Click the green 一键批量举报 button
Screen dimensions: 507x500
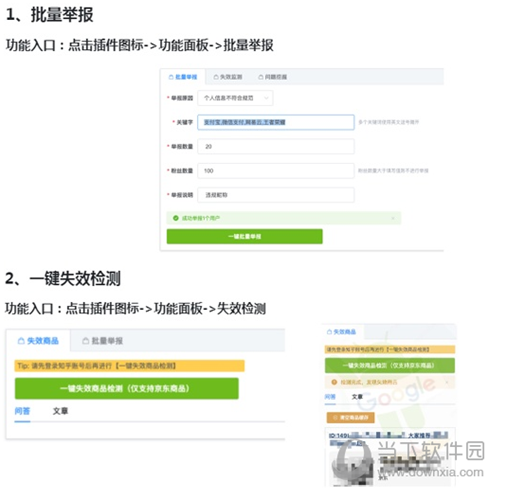tap(244, 236)
